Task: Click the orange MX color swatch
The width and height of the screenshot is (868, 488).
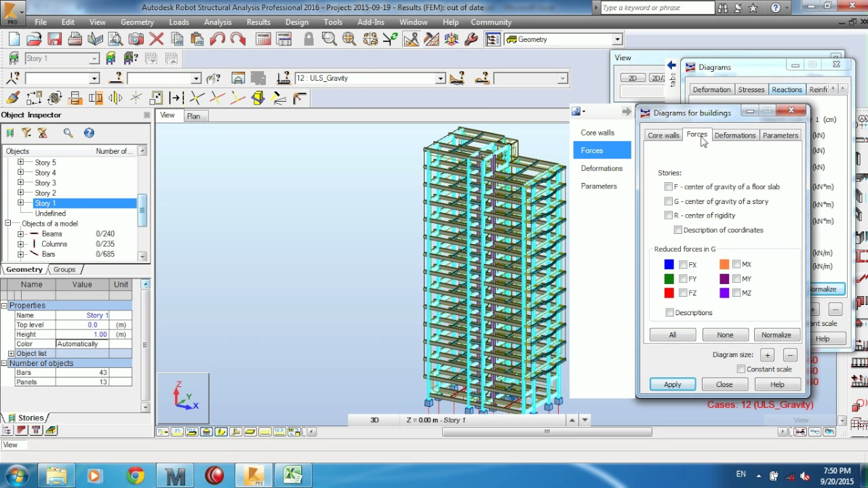Action: [x=724, y=264]
